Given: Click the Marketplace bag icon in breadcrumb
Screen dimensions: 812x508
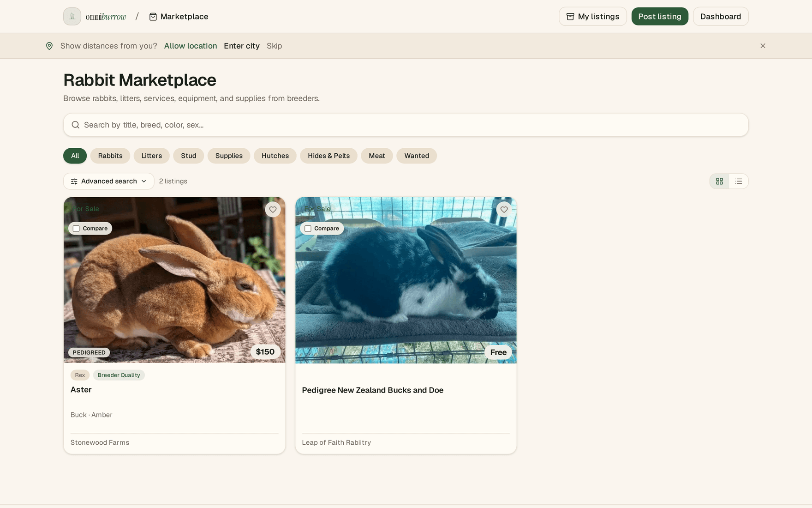Looking at the screenshot, I should (153, 17).
